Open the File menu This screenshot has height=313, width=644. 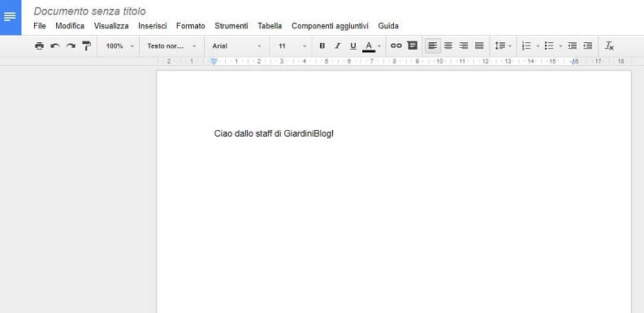[x=40, y=26]
